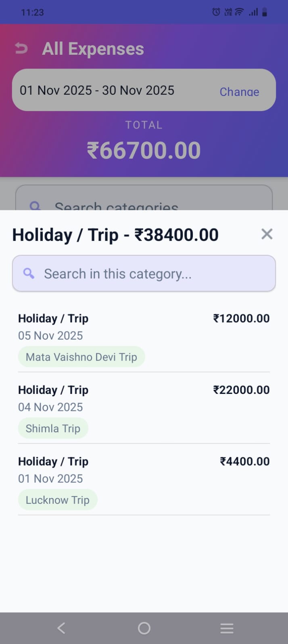Select the Shimla Trip tag
The width and height of the screenshot is (288, 644).
coord(53,428)
